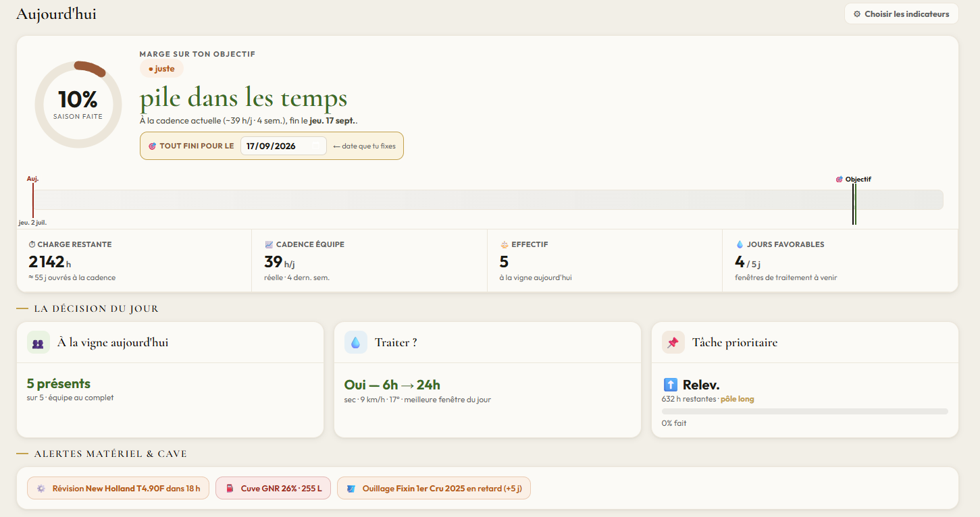Click the chart icon by CADENCE ÉQUIPE
Screen dimensions: 980x517
[x=269, y=244]
